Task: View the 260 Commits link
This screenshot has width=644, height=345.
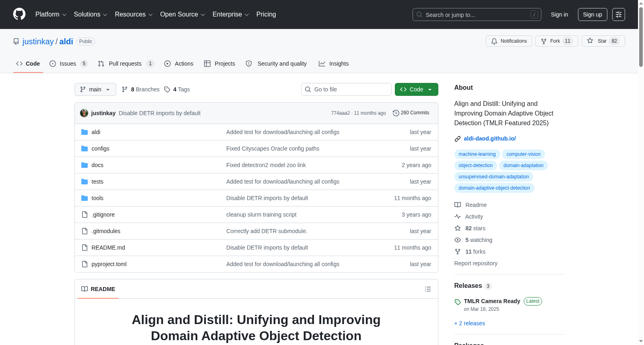Action: [411, 113]
